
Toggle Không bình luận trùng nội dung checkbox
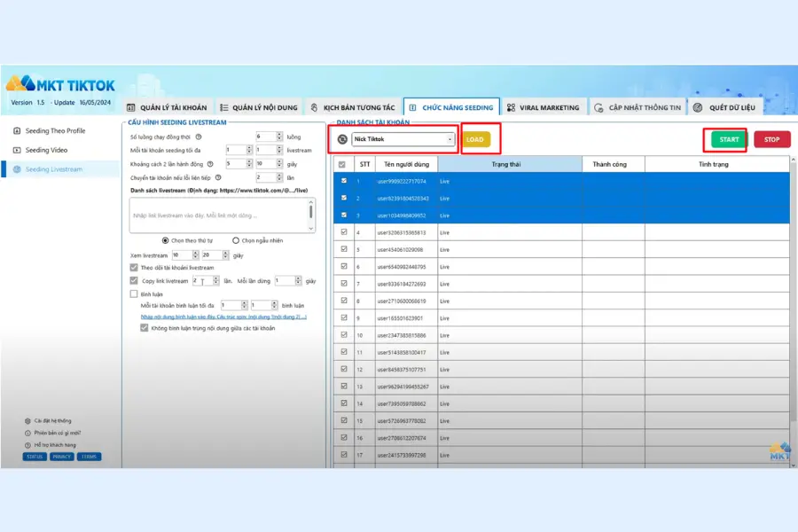(x=145, y=328)
